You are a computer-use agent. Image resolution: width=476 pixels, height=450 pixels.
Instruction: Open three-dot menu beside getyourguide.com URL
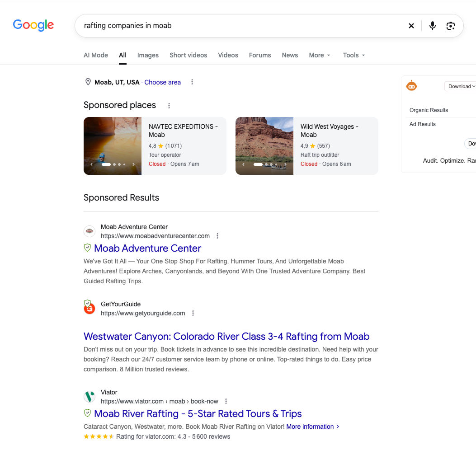click(x=193, y=313)
